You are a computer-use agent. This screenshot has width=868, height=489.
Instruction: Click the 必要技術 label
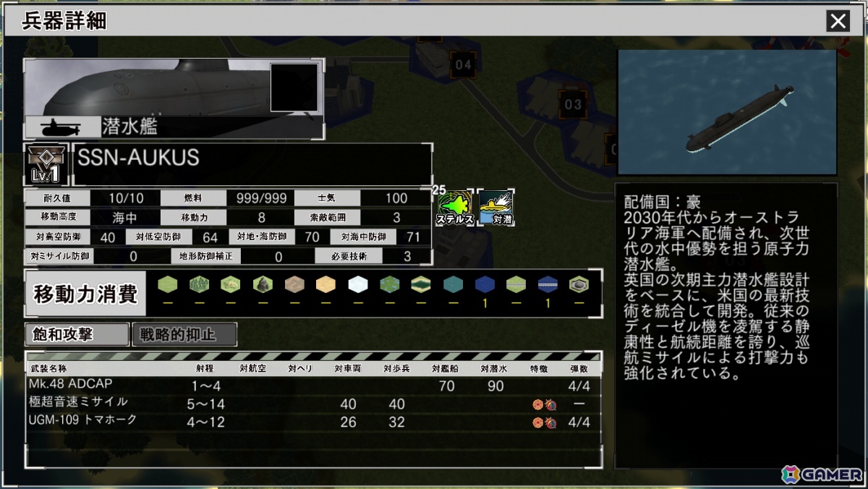tap(350, 256)
